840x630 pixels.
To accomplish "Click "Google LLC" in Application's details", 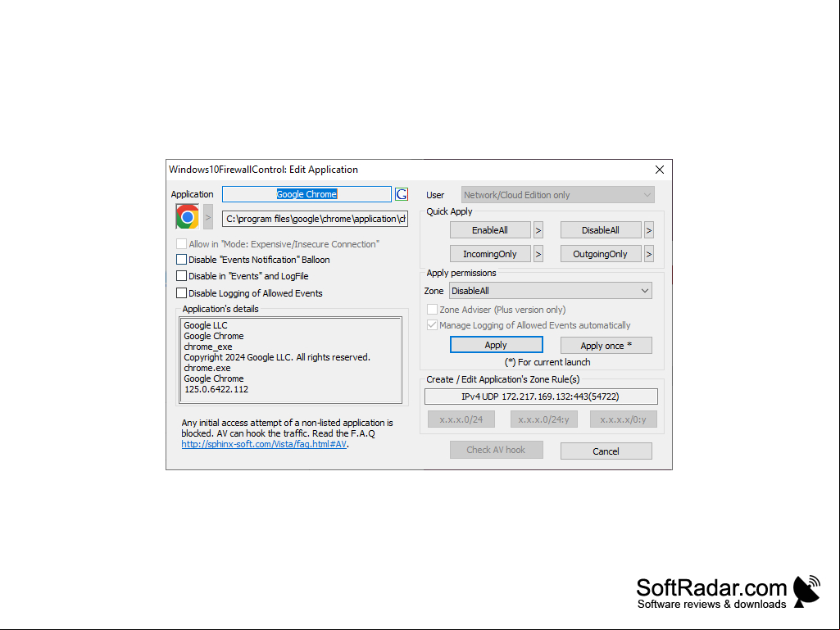I will pyautogui.click(x=206, y=325).
